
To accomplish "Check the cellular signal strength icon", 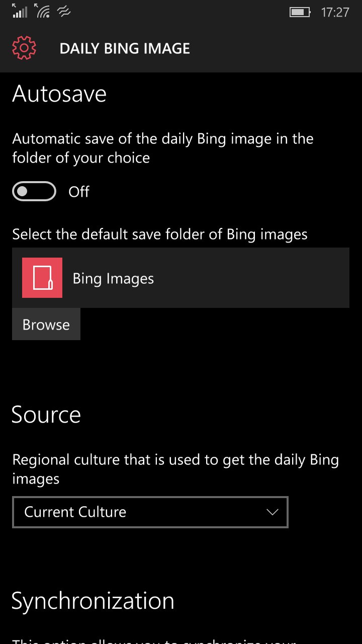I will (x=20, y=11).
